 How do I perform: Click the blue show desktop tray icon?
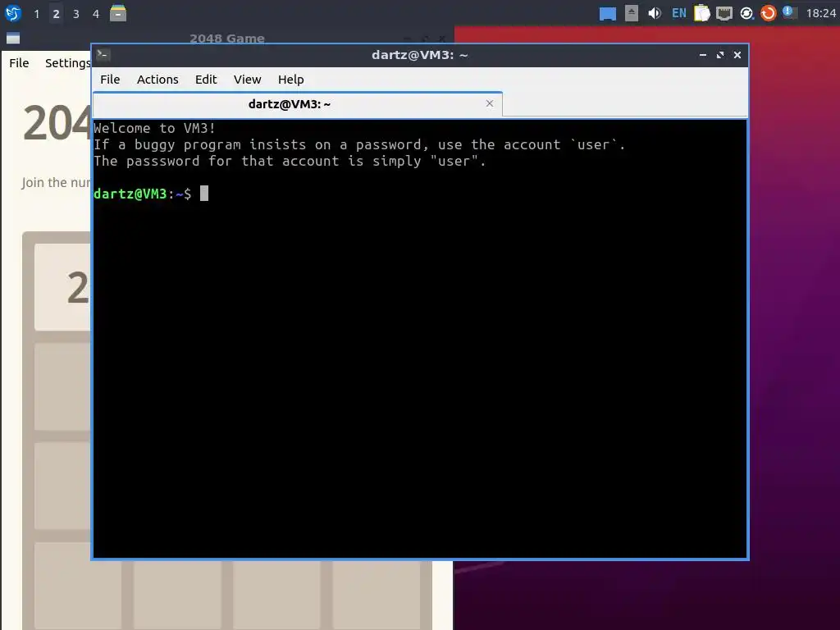tap(608, 13)
